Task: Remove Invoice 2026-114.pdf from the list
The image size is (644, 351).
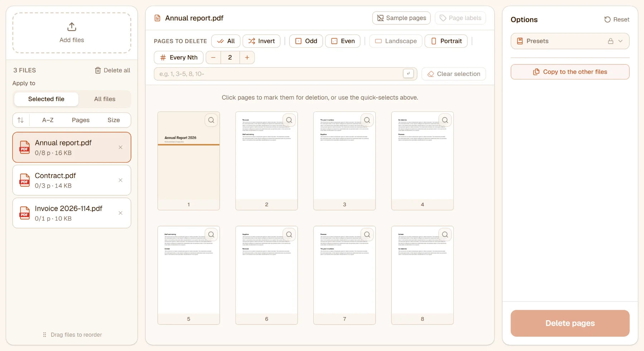Action: (x=121, y=213)
